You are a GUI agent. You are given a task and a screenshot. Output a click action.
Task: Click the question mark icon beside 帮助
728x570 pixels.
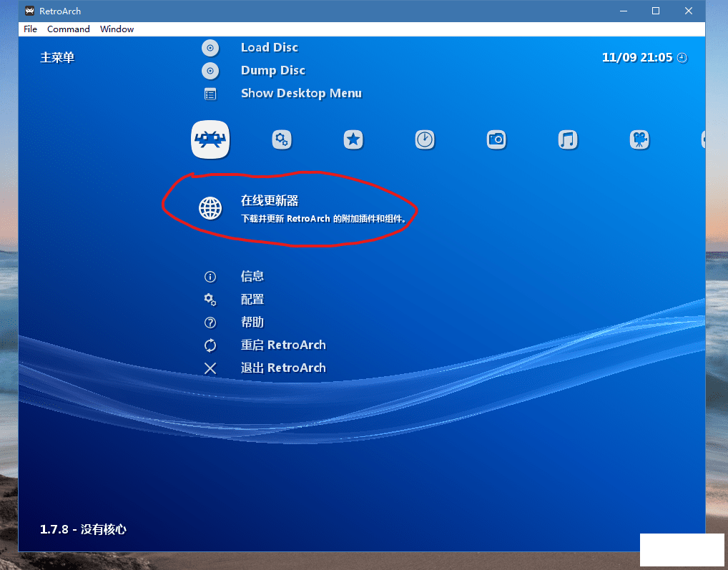click(210, 323)
